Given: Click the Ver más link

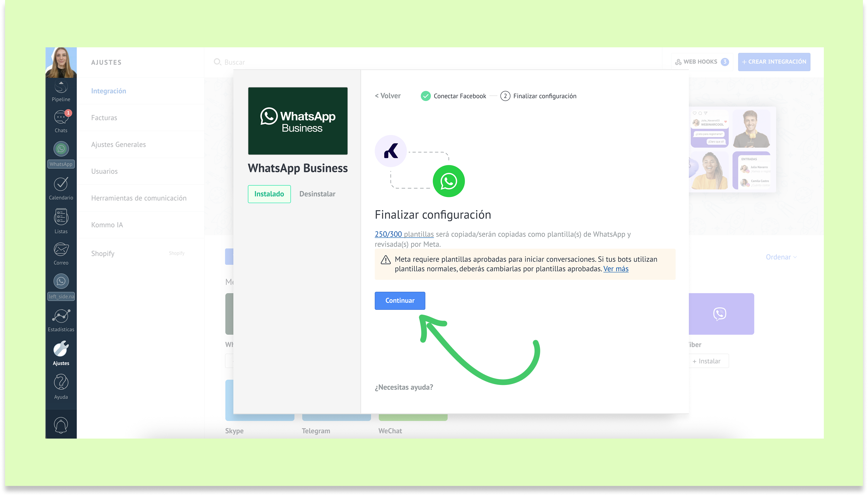Looking at the screenshot, I should point(616,269).
